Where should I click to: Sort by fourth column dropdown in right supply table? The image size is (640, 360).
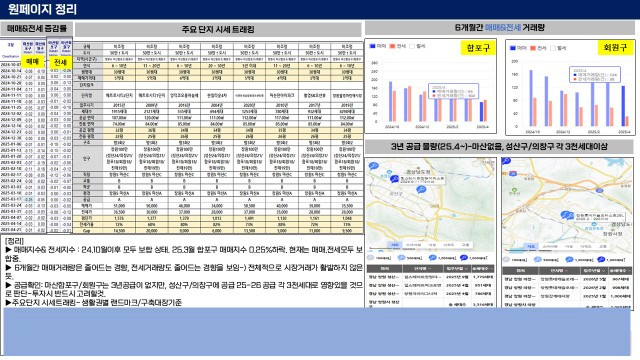(628, 271)
